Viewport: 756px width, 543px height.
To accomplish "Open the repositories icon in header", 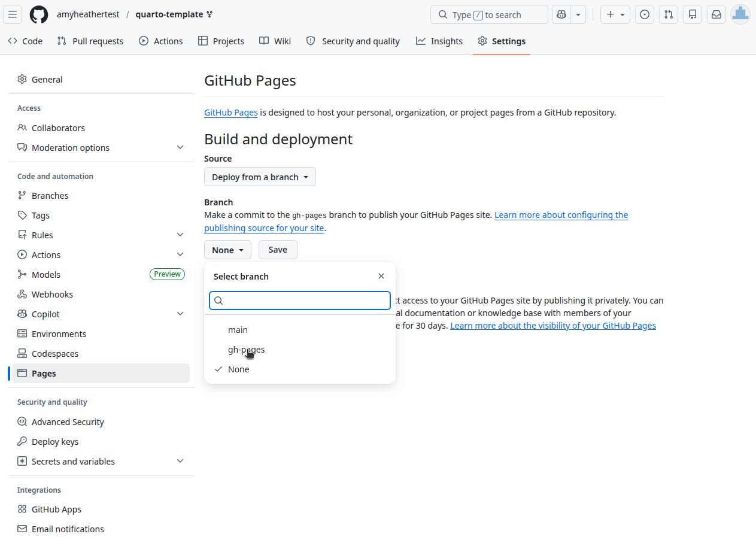I will [693, 14].
